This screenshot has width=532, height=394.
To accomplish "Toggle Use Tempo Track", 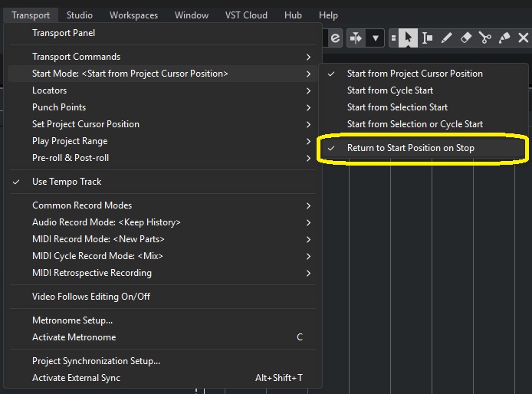I will pos(163,182).
